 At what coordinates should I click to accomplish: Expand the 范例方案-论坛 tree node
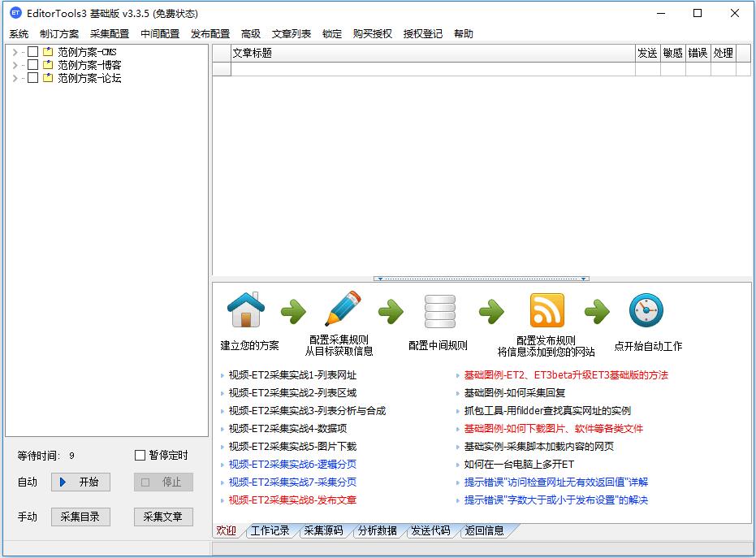coord(16,78)
